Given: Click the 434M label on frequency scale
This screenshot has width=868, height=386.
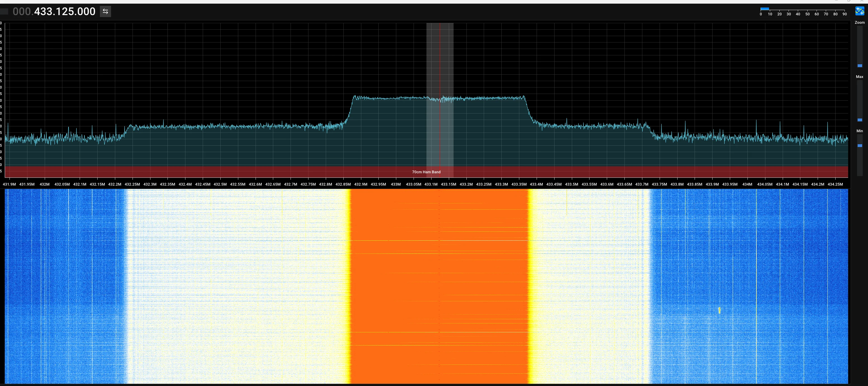Looking at the screenshot, I should click(x=747, y=184).
